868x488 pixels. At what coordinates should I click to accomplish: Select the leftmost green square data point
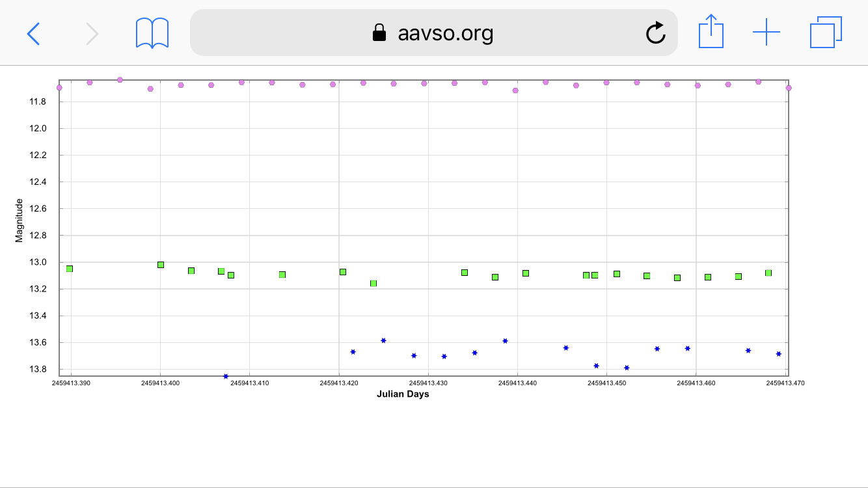coord(70,269)
